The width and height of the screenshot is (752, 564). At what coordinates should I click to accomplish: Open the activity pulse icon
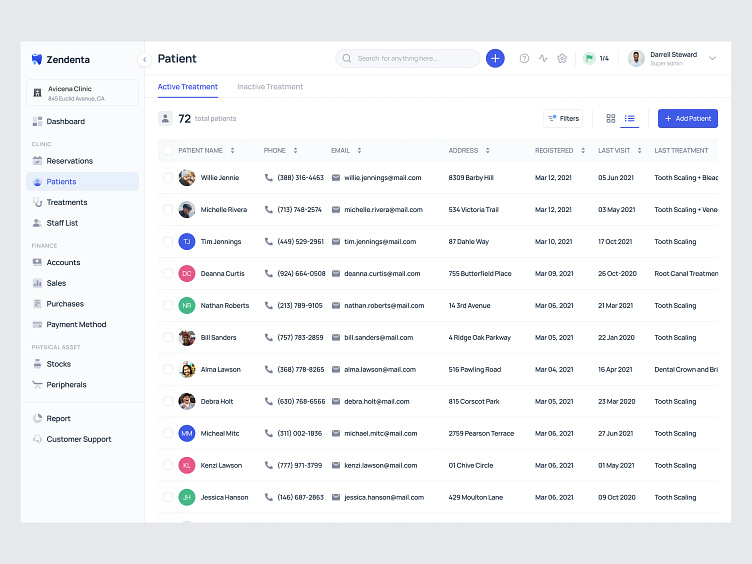[543, 59]
